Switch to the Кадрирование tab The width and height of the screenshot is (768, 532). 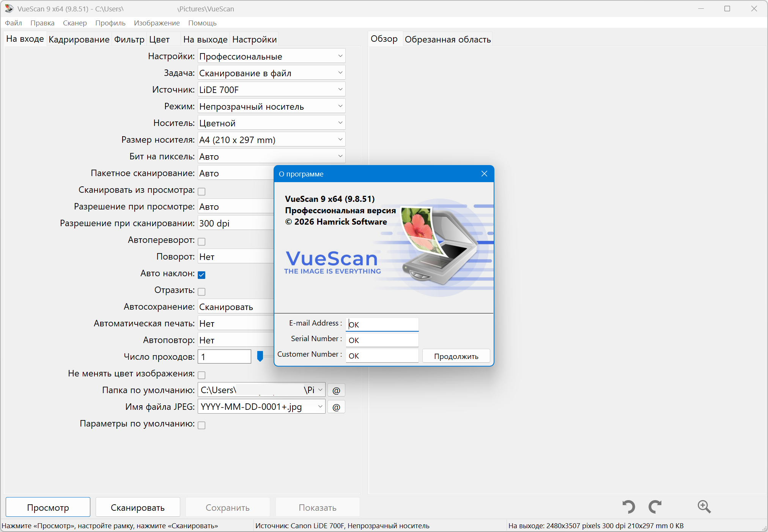[x=79, y=39]
